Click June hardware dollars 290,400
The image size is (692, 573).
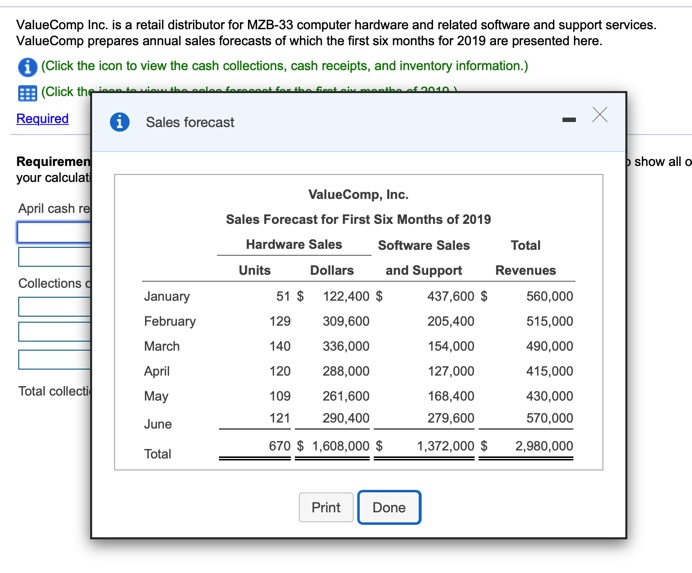346,418
